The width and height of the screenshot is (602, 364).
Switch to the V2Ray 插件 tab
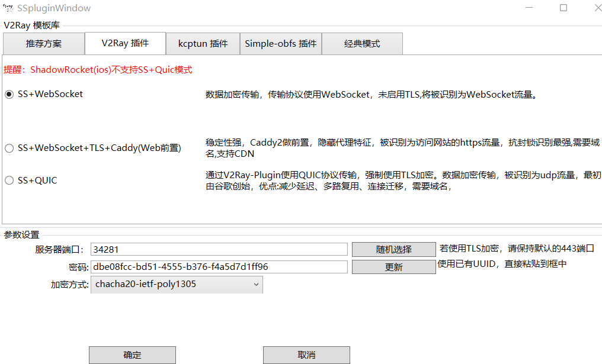[125, 43]
